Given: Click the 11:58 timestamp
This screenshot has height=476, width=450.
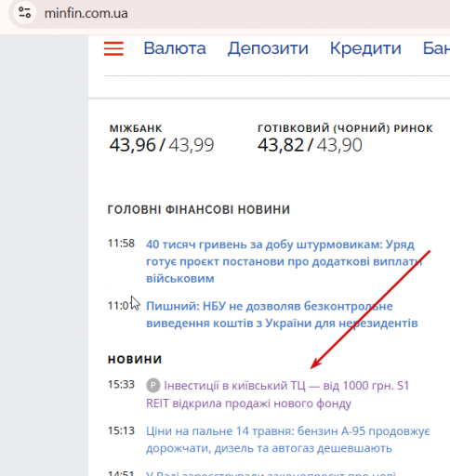Looking at the screenshot, I should (x=121, y=244).
